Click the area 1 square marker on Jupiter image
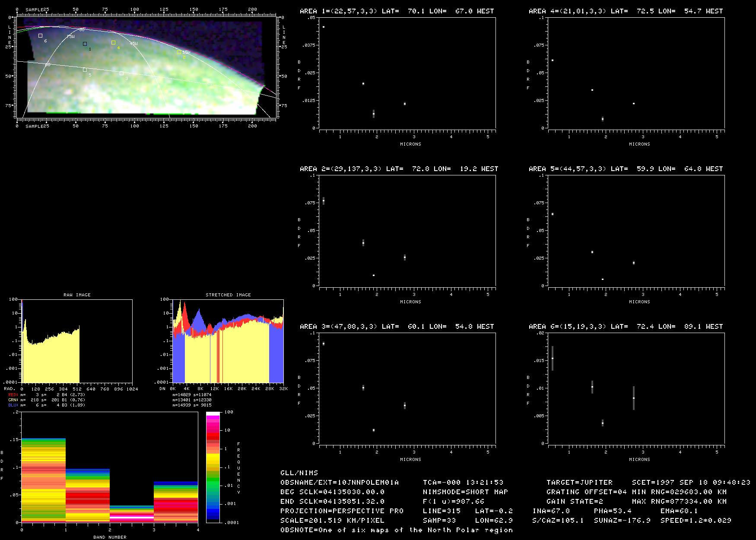This screenshot has height=540, width=756. 85,44
